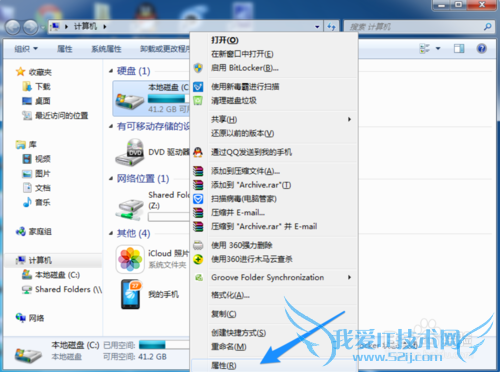
Task: Choose 压缩并 E-mail... menu item
Action: click(274, 213)
